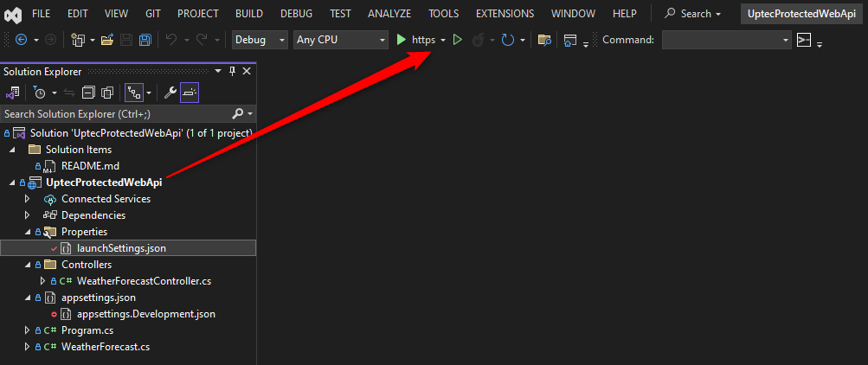The height and width of the screenshot is (365, 868).
Task: Open the Debug configuration dropdown
Action: click(x=260, y=41)
